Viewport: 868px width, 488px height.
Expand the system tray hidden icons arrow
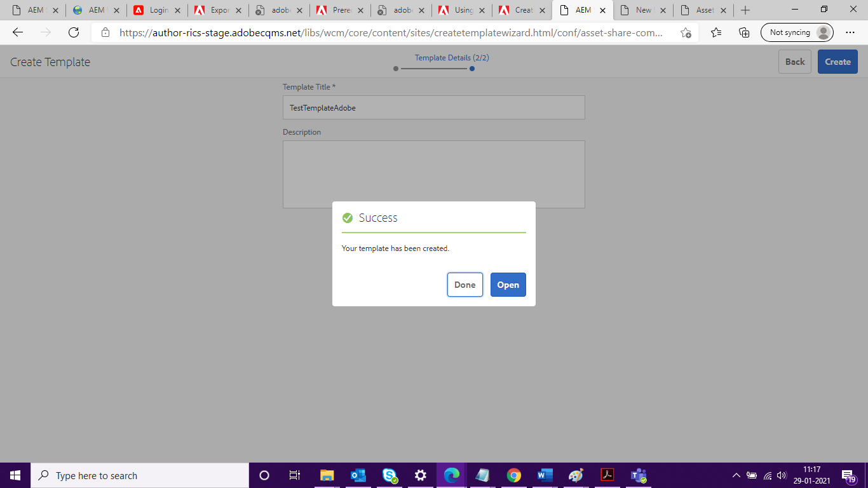point(736,475)
